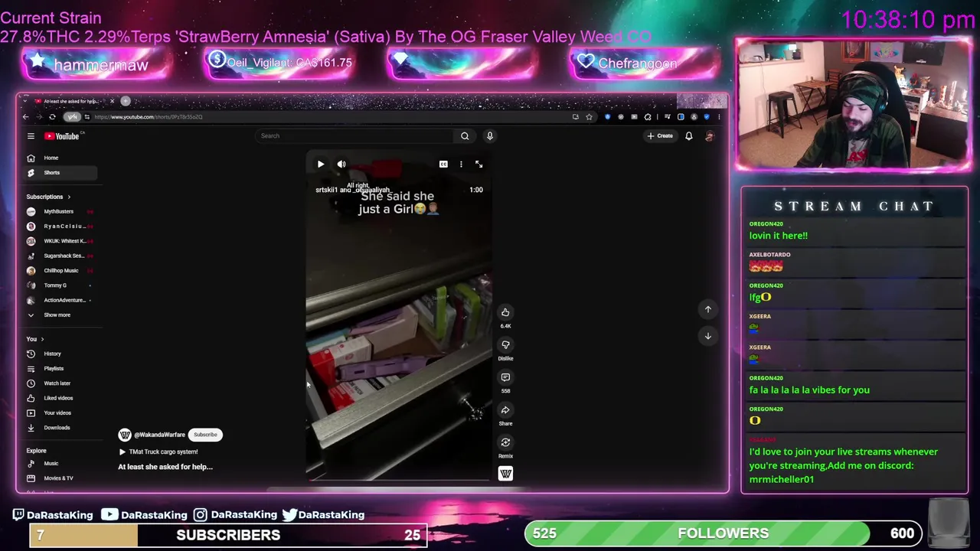Screen dimensions: 980x551
Task: Enter fullscreen on the Short
Action: coord(479,165)
